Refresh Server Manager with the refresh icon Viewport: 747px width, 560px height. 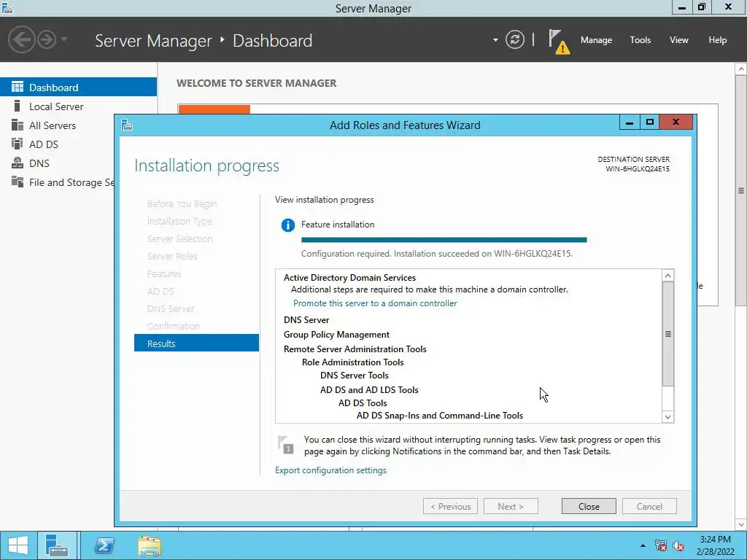514,39
